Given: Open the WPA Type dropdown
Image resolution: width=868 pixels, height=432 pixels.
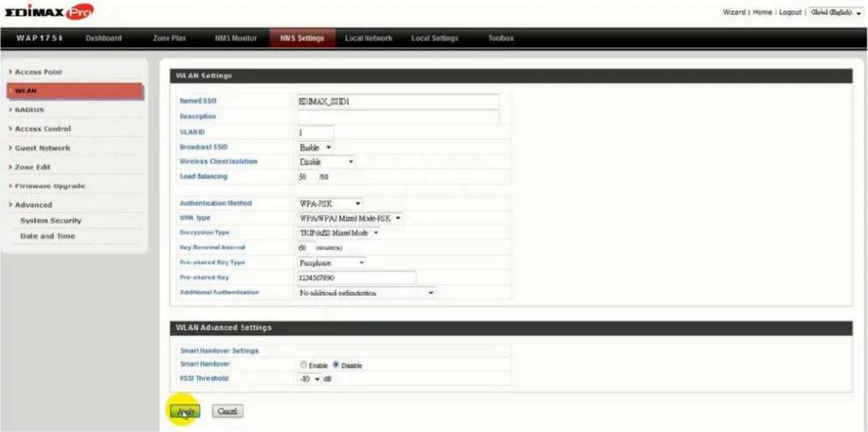Looking at the screenshot, I should click(x=350, y=218).
